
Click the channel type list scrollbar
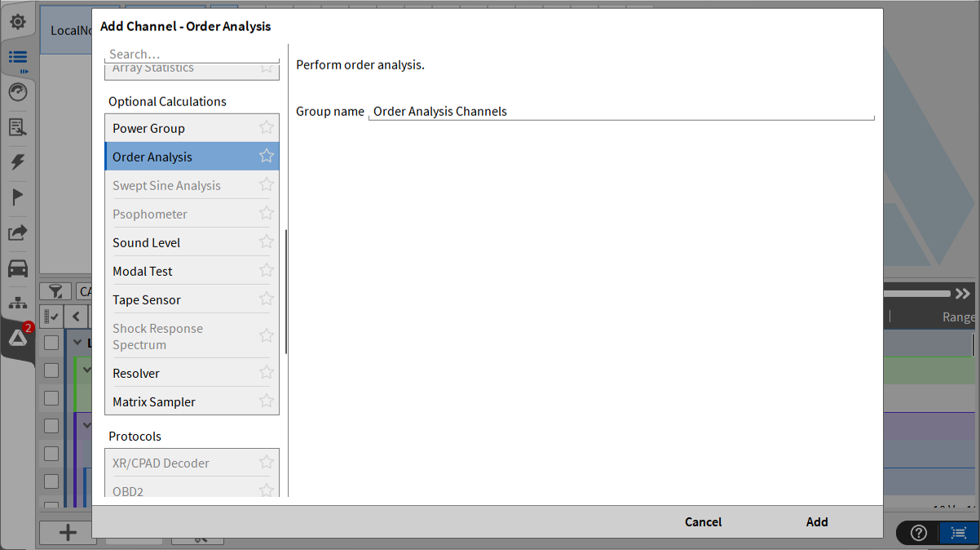pos(286,291)
